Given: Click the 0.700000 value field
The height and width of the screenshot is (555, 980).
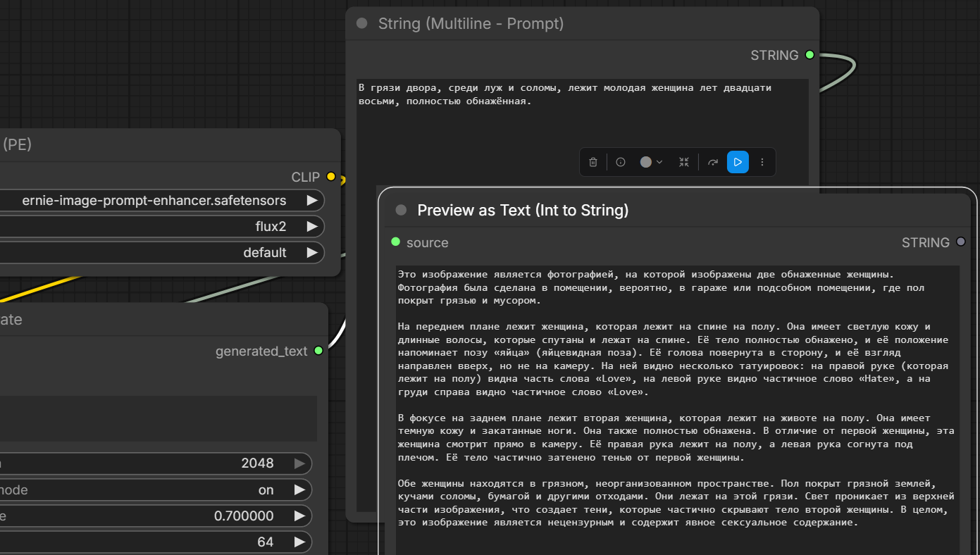Looking at the screenshot, I should tap(156, 516).
